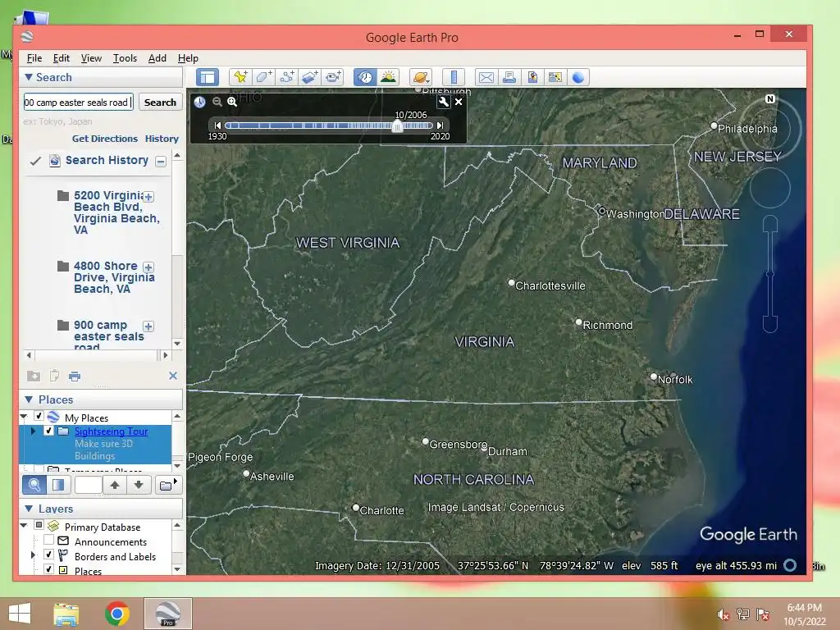Screen dimensions: 840x630
Task: Add a polygon from the toolbar
Action: click(263, 77)
